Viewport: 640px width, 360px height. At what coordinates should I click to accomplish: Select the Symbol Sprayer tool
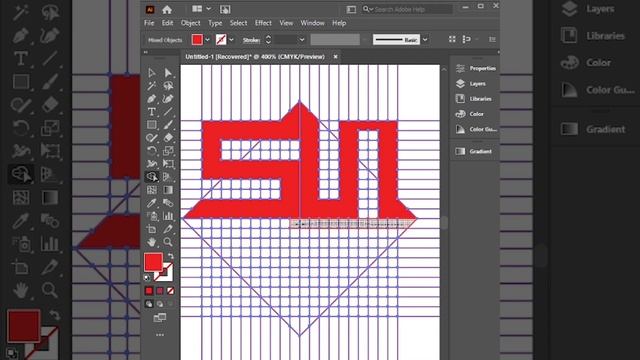[x=151, y=216]
